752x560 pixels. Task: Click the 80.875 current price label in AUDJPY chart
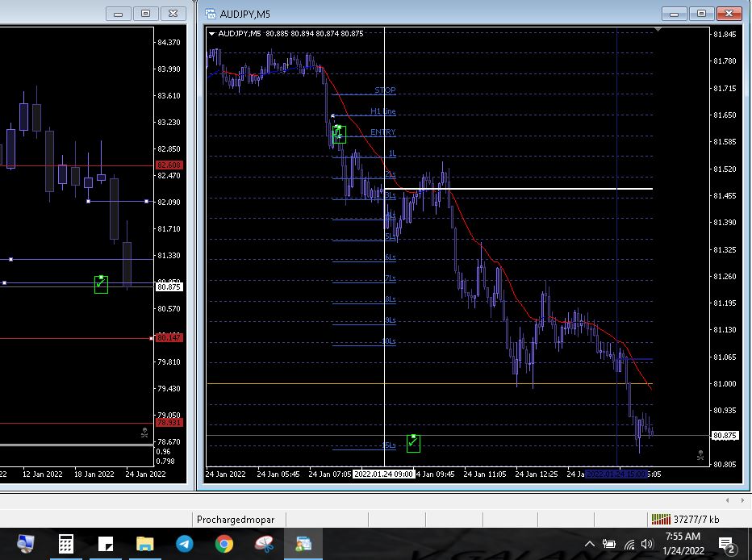coord(725,436)
